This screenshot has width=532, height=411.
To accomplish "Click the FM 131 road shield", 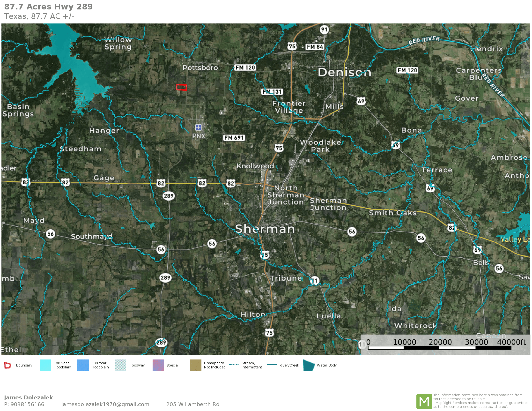I will pos(272,92).
